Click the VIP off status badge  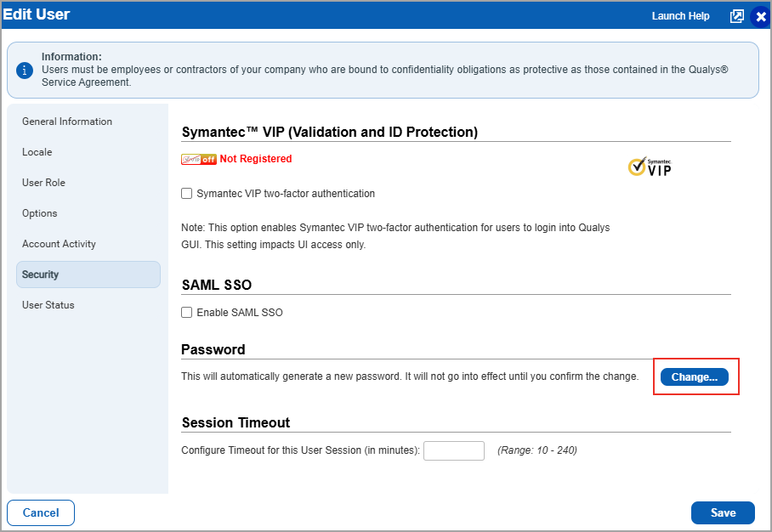pos(199,159)
